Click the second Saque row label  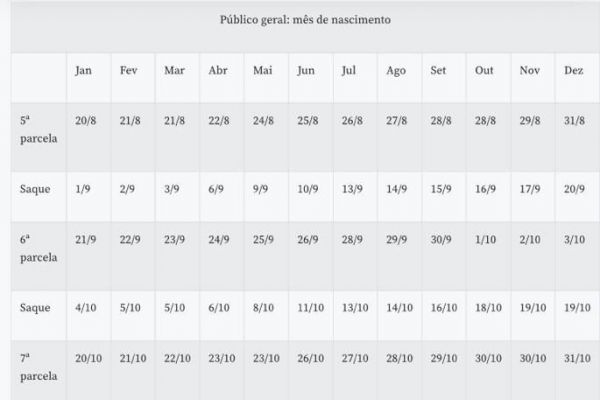pos(35,308)
